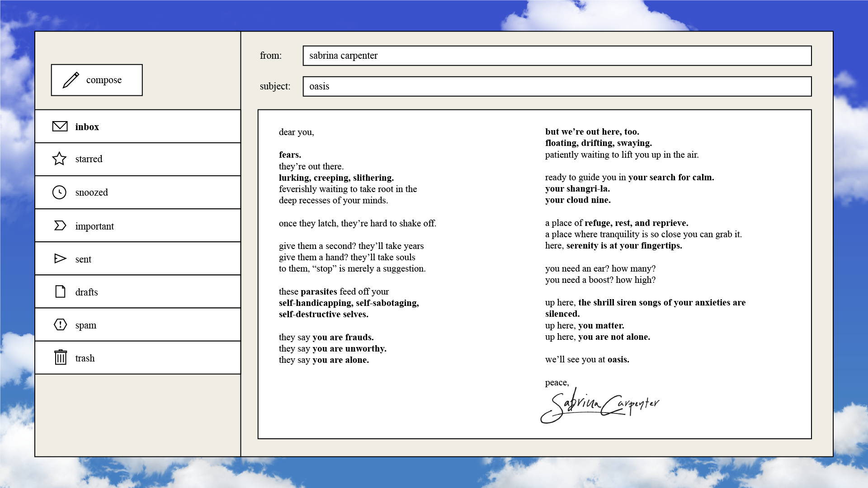
Task: Click the compose pencil icon
Action: [71, 80]
